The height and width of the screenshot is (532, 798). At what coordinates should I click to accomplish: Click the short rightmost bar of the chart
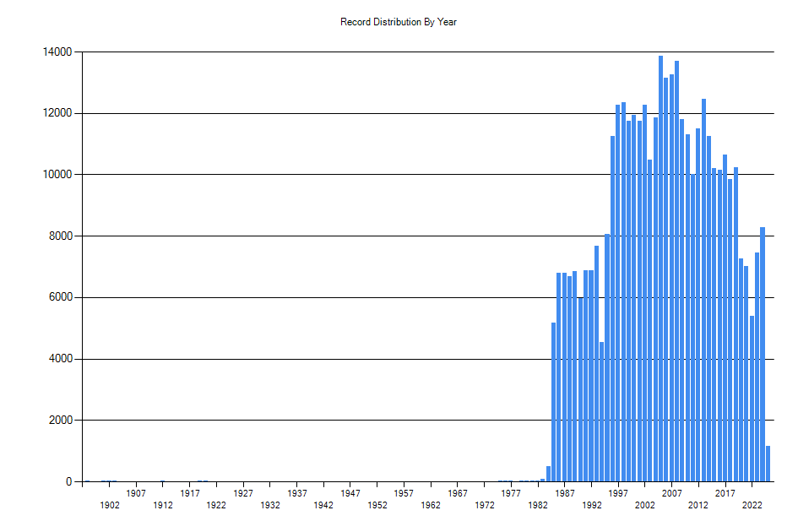[768, 464]
